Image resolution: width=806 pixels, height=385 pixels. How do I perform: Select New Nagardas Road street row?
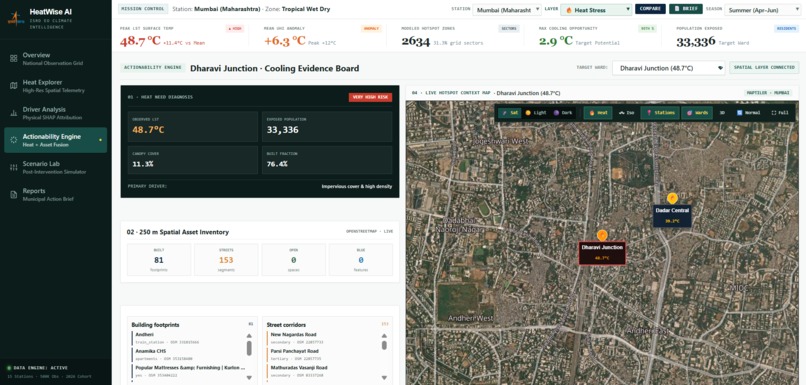pyautogui.click(x=322, y=338)
